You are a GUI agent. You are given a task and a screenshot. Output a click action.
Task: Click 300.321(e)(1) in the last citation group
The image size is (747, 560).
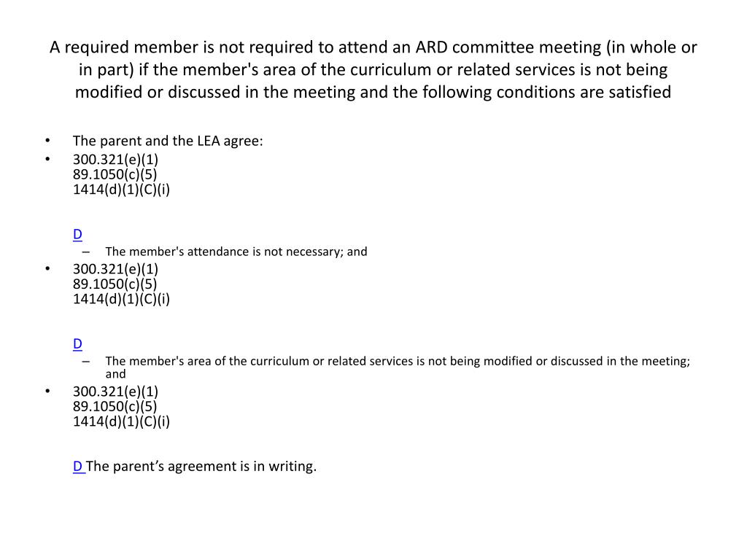pos(115,392)
